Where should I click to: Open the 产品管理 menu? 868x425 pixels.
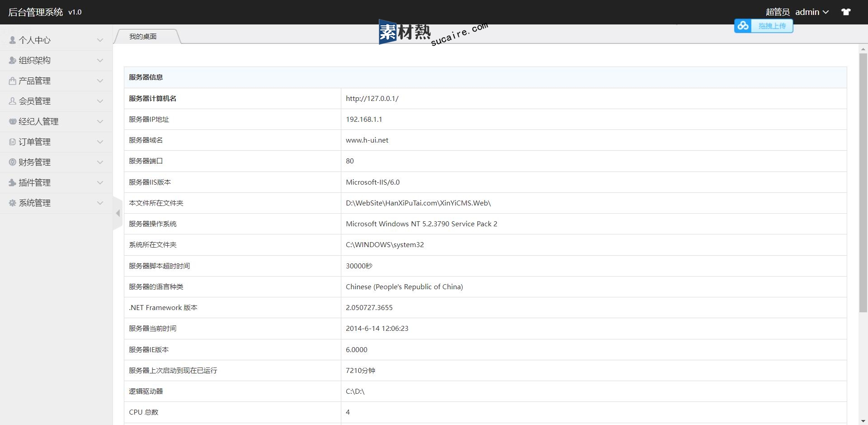(x=56, y=81)
